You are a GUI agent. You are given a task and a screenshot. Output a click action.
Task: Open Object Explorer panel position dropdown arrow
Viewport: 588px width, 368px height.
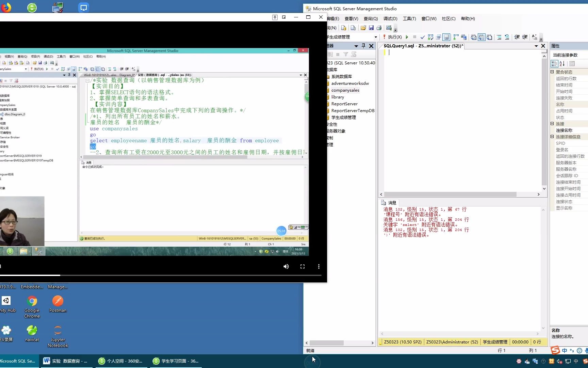click(x=356, y=46)
